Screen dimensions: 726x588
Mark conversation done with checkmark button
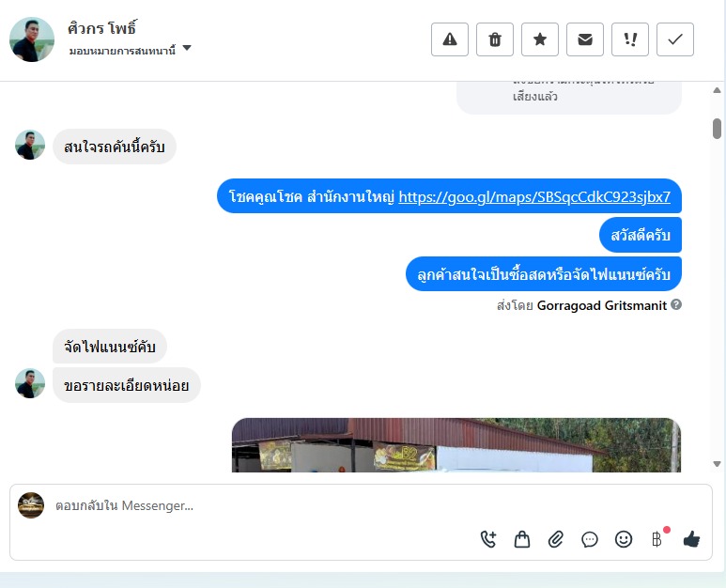[675, 39]
